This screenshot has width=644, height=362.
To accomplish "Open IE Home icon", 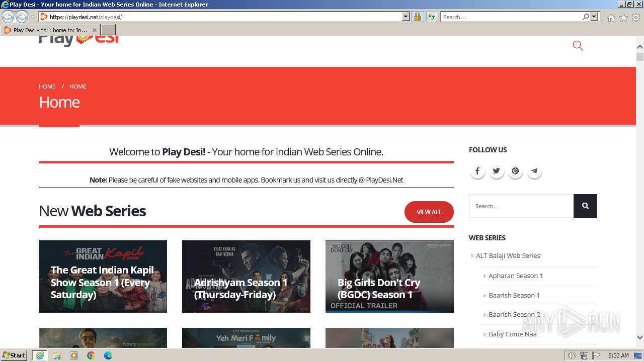I will (611, 18).
